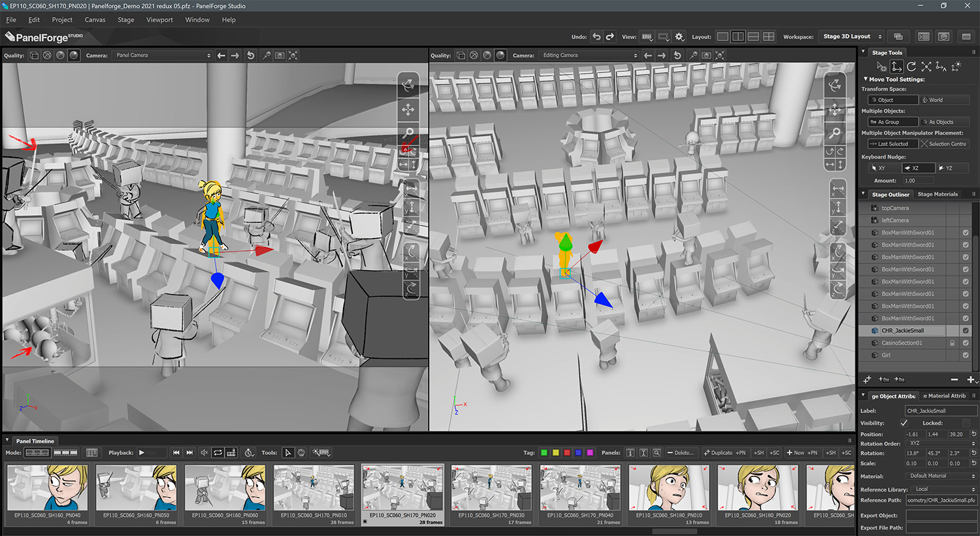Viewport: 980px width, 536px height.
Task: Set manipulator placement to Selection Centre
Action: click(945, 144)
